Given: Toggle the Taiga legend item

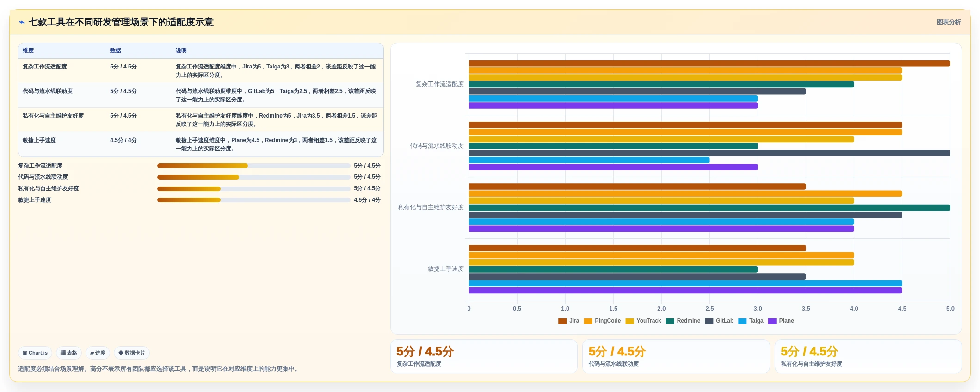Looking at the screenshot, I should click(x=751, y=321).
